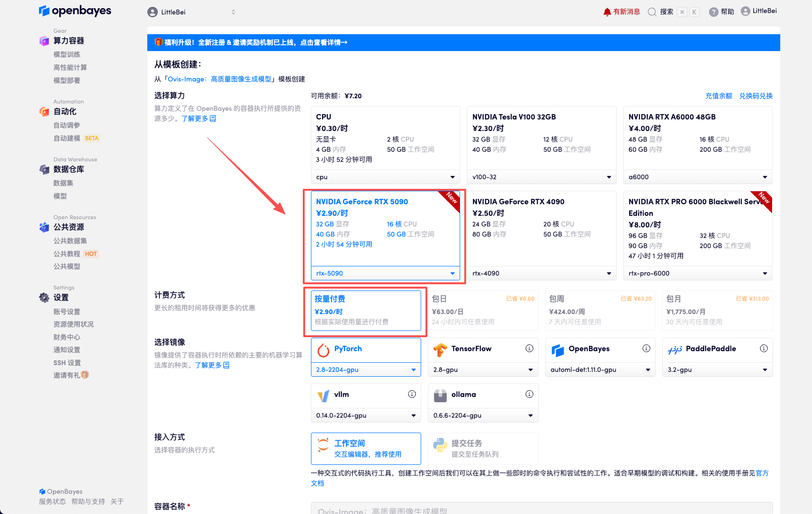Open the rtx-pro-6000 dropdown

[x=698, y=273]
